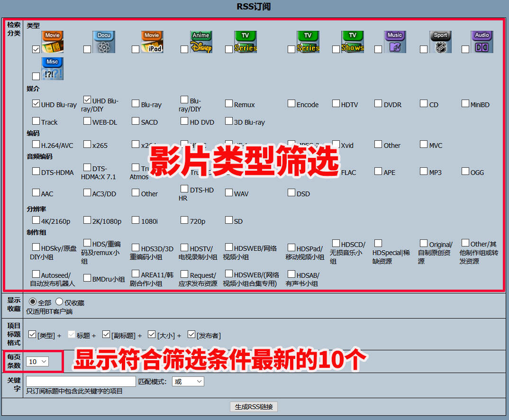Tick the DTS-HDMA audio checkbox
509x420 pixels.
[36, 172]
